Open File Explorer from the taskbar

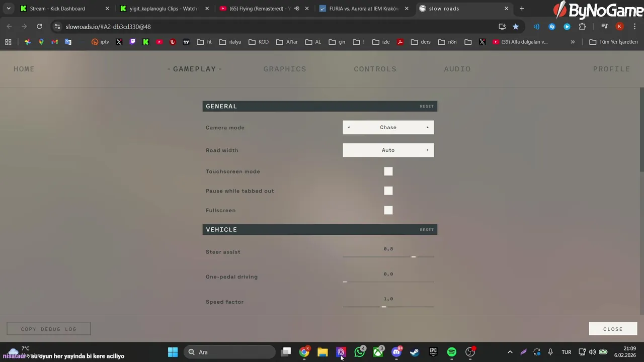[323, 352]
